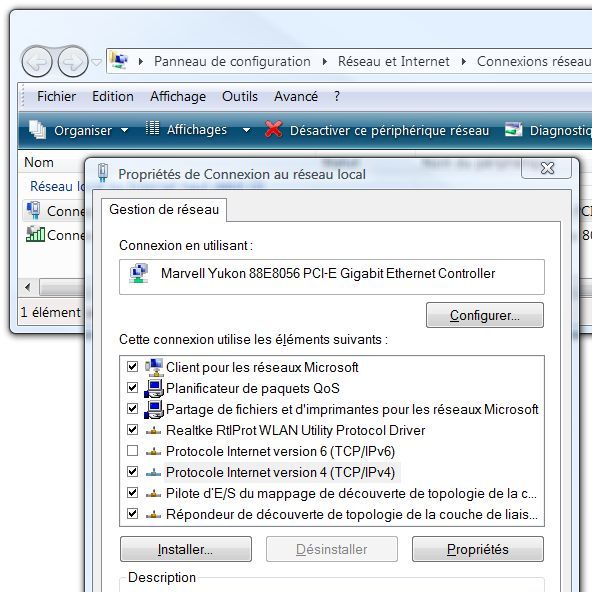
Task: Expand arrow before Réseau et Internet
Action: (x=324, y=62)
